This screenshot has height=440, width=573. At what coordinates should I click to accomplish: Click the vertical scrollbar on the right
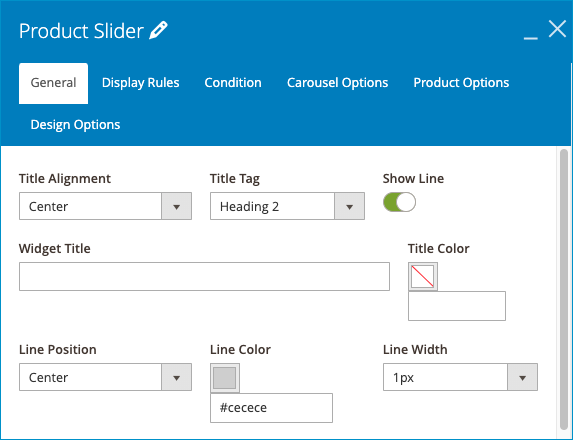pos(564,289)
